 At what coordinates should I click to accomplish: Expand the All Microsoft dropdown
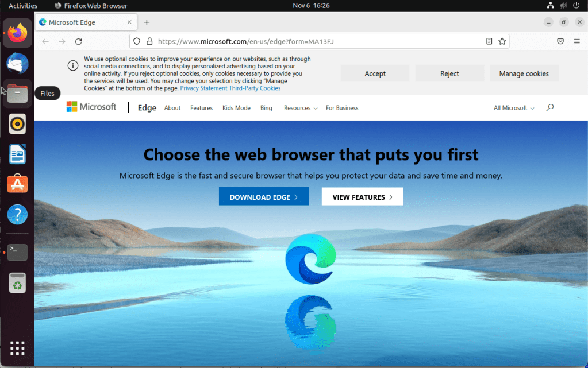(x=513, y=108)
